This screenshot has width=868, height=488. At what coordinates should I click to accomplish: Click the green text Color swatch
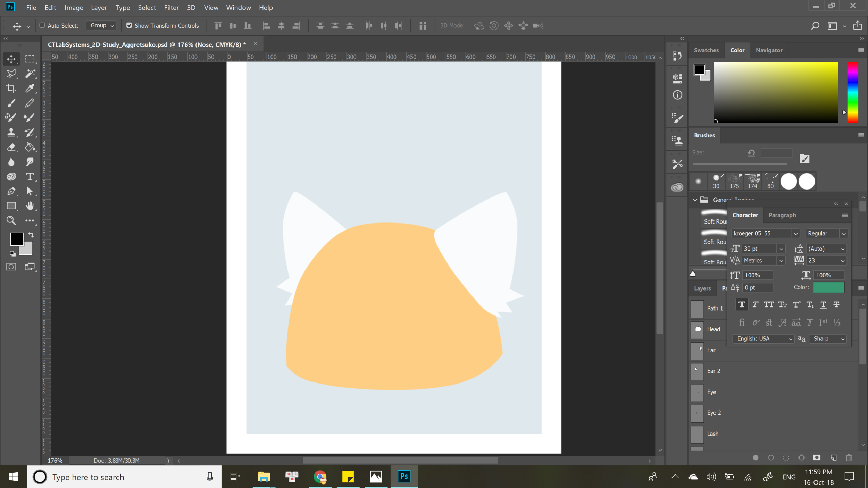[x=828, y=287]
